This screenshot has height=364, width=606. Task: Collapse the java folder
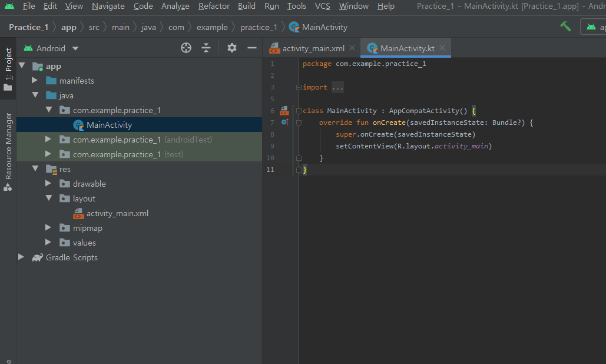(35, 95)
